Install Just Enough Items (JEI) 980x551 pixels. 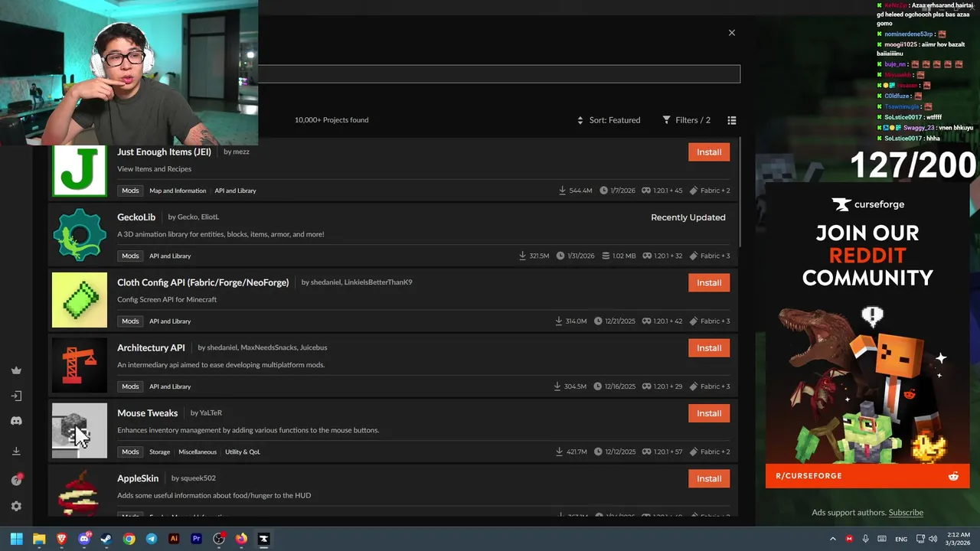(x=709, y=152)
